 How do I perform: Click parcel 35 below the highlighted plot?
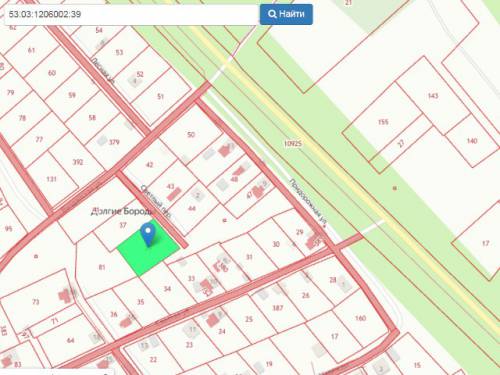click(x=141, y=302)
